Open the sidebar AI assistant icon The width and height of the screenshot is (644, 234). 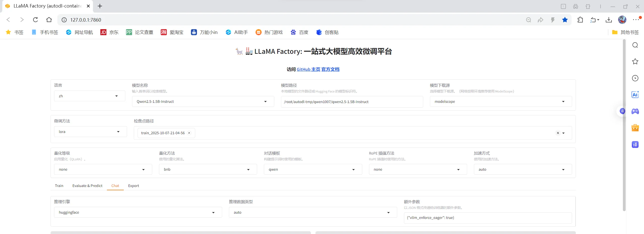(635, 95)
